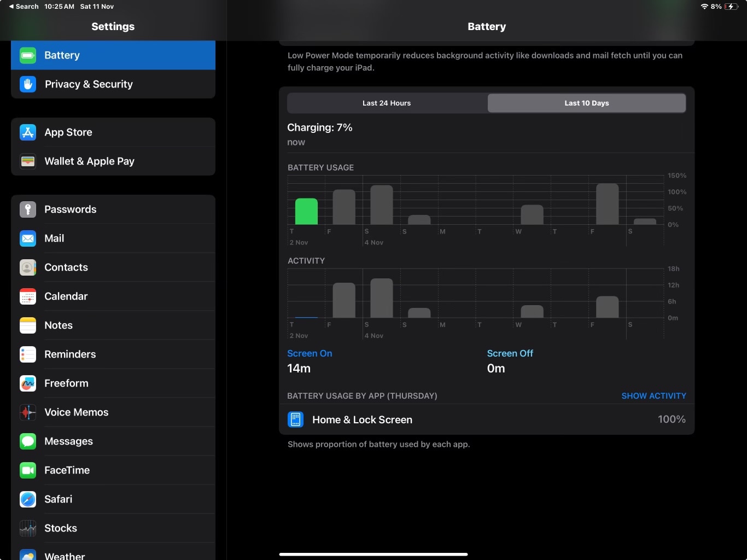
Task: Open FaceTime settings row
Action: click(x=113, y=470)
